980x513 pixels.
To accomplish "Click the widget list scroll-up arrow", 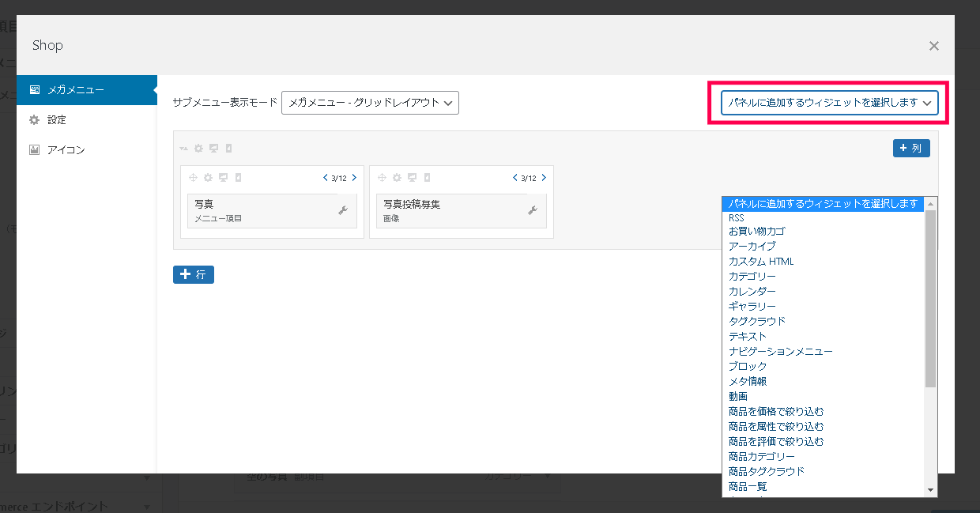I will pos(930,204).
